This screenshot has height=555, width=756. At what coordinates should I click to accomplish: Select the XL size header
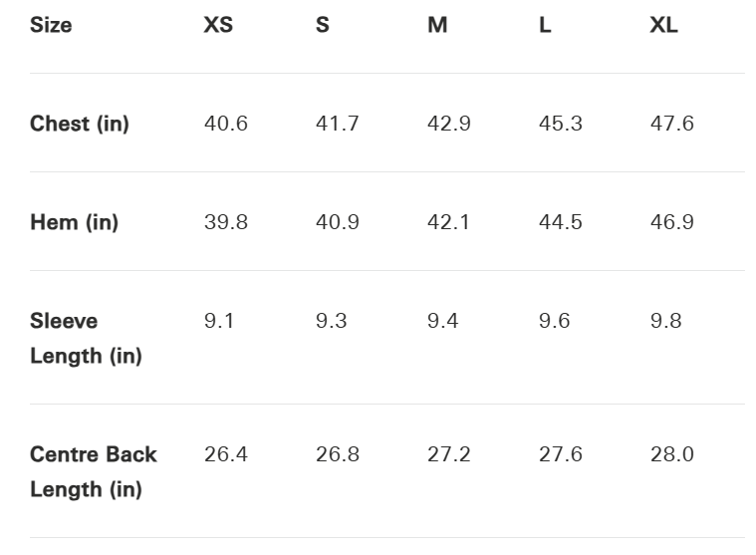click(663, 26)
